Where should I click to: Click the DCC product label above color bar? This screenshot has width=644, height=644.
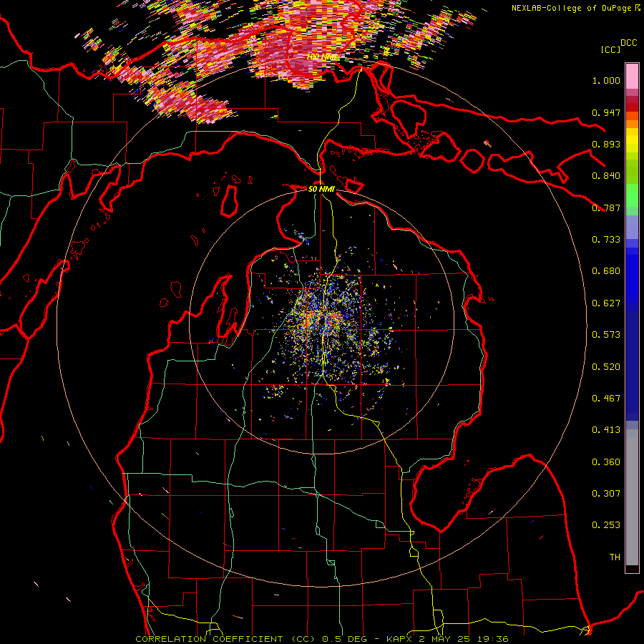click(628, 42)
